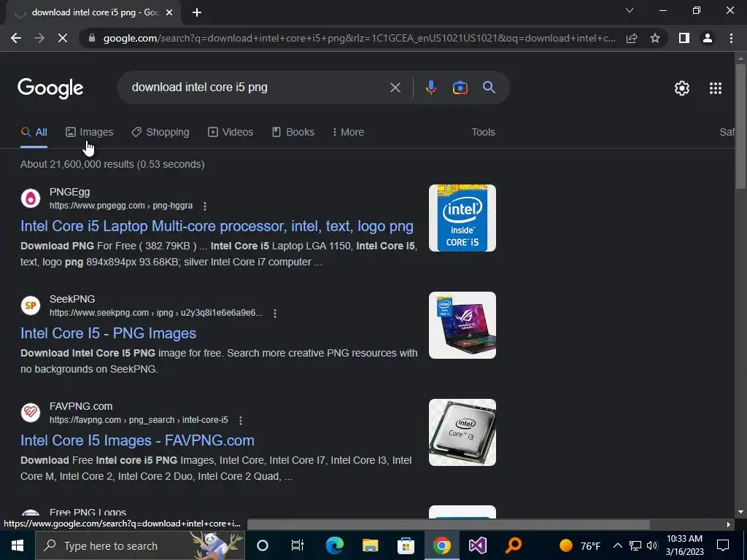Click the Intel inside Core i5 thumbnail

pyautogui.click(x=462, y=218)
